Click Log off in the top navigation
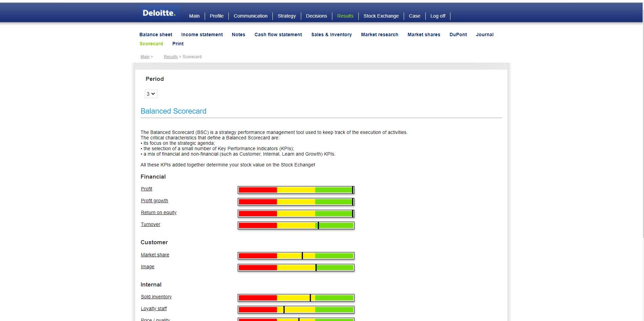 point(438,16)
